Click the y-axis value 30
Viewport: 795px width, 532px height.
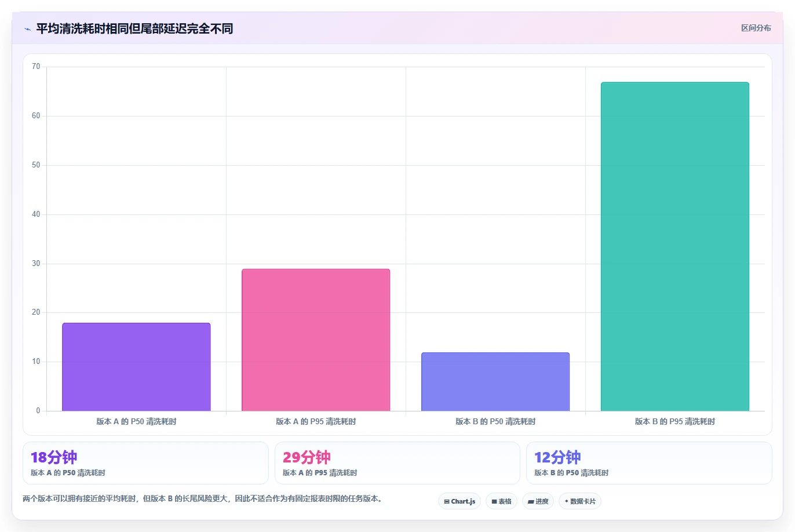pos(36,264)
